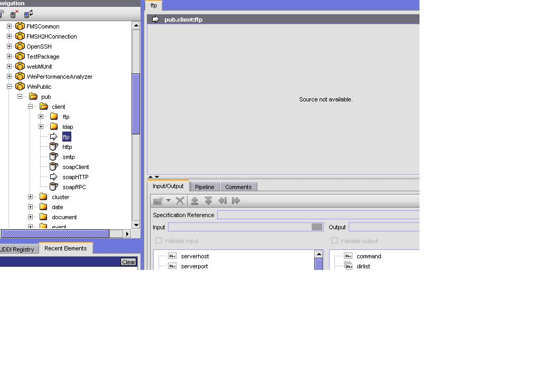Open the UDDI Registry tab
541x392 pixels.
(x=18, y=249)
